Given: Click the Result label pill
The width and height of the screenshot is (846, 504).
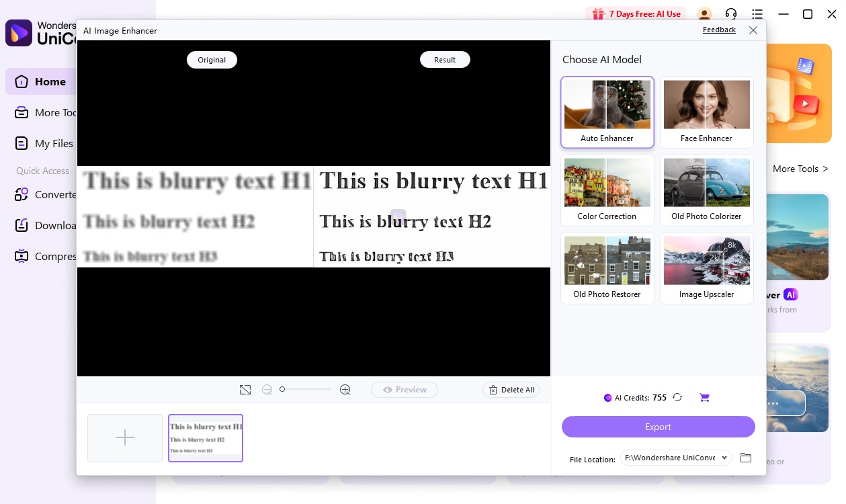Looking at the screenshot, I should pyautogui.click(x=445, y=60).
